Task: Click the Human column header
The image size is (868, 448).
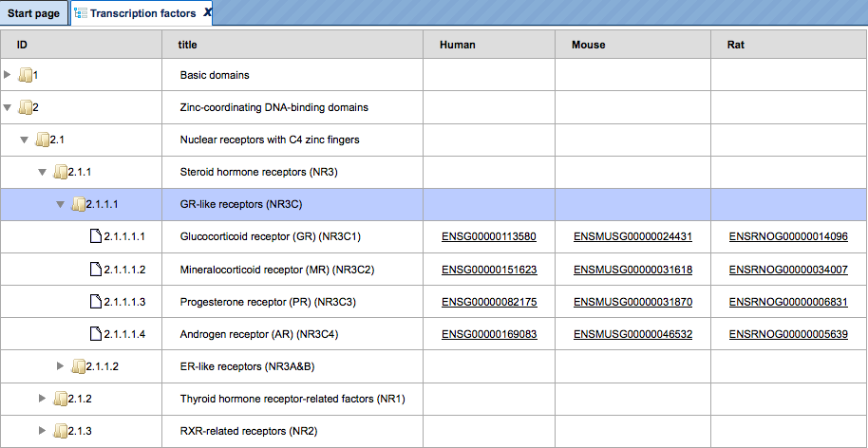Action: (x=489, y=45)
